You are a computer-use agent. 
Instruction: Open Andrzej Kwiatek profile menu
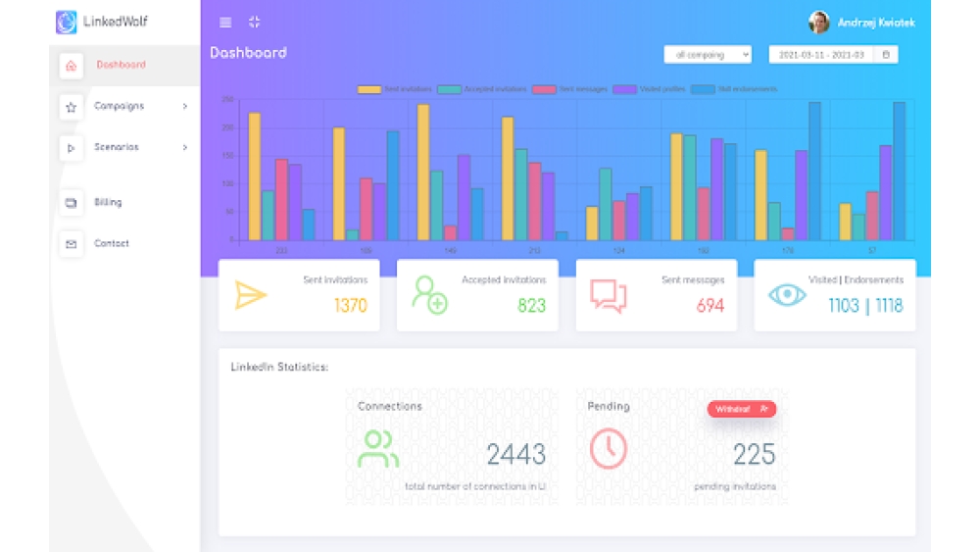click(862, 23)
